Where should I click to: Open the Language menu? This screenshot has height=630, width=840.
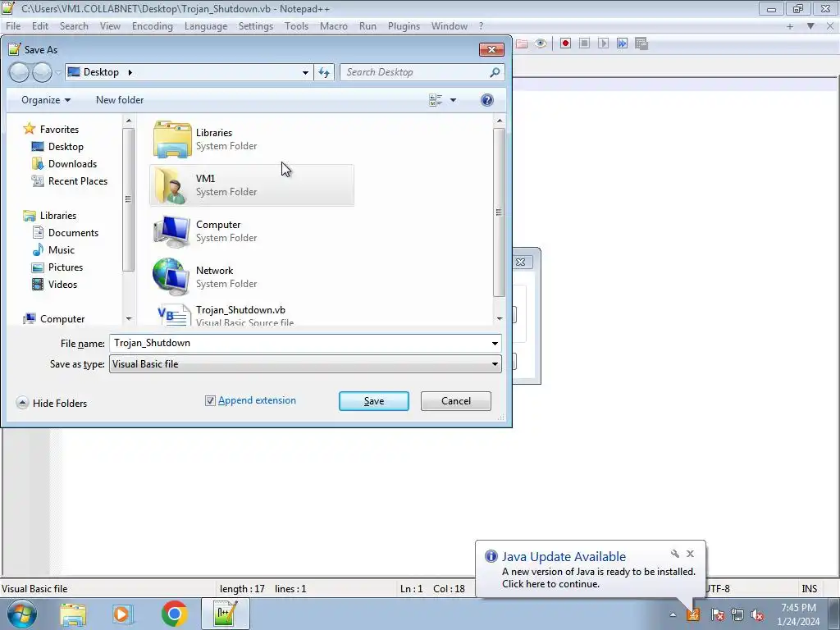click(x=206, y=25)
